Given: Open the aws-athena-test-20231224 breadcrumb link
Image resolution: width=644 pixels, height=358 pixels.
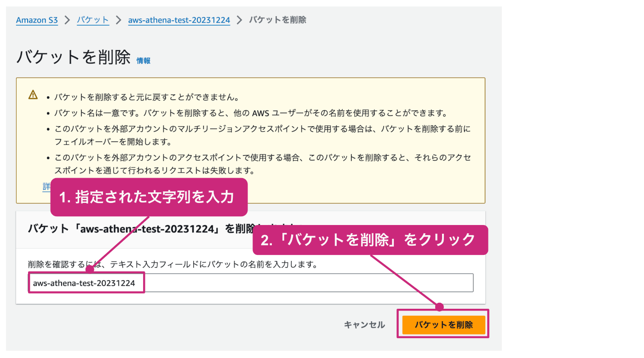Looking at the screenshot, I should point(179,20).
